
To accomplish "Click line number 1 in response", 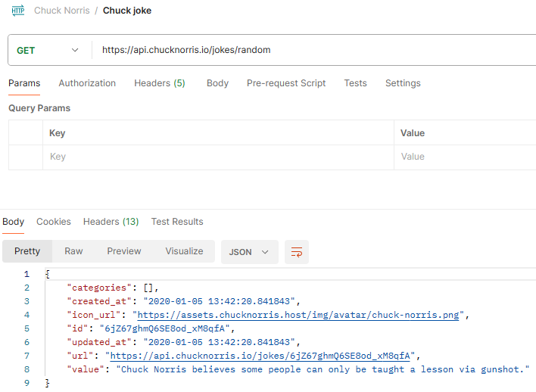I will (26, 274).
